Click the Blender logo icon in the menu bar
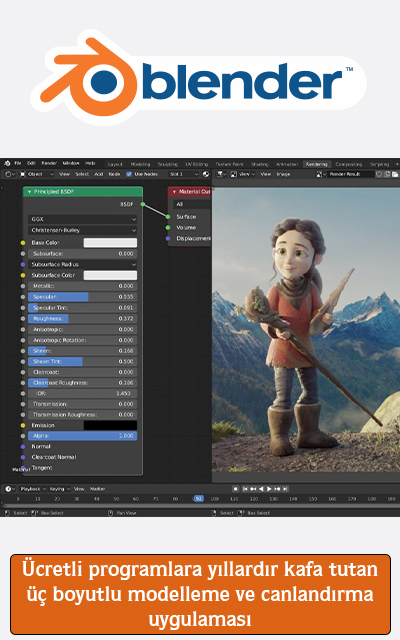Image resolution: width=400 pixels, height=640 pixels. 7,163
